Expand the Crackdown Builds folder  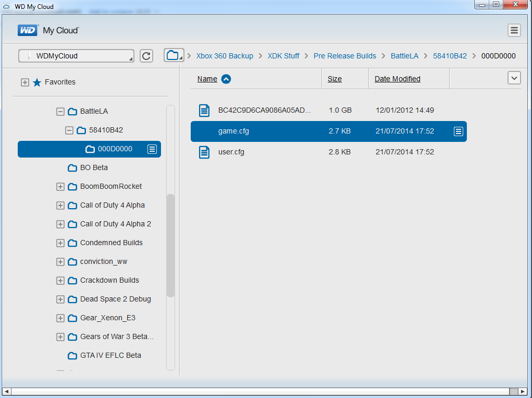[x=60, y=281]
